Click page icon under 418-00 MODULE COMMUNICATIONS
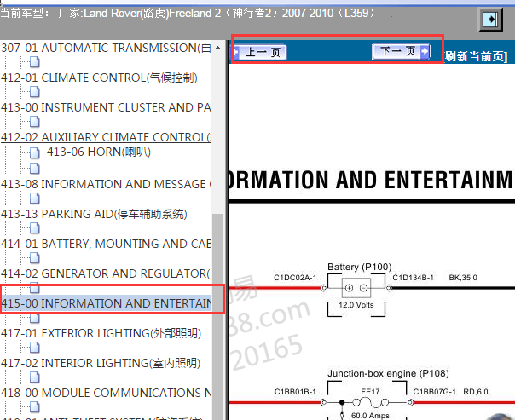Image resolution: width=515 pixels, height=420 pixels. (34, 407)
